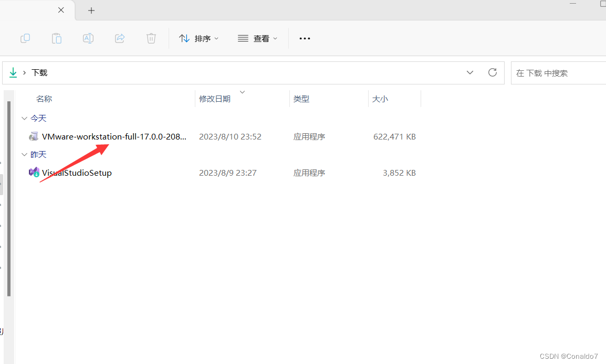Click the Rename icon in the toolbar

pyautogui.click(x=88, y=38)
